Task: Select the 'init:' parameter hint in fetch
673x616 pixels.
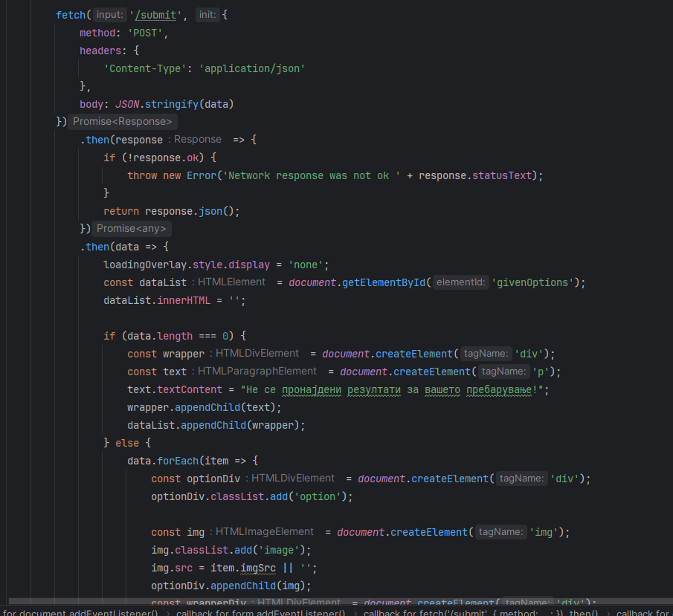Action: (x=207, y=16)
